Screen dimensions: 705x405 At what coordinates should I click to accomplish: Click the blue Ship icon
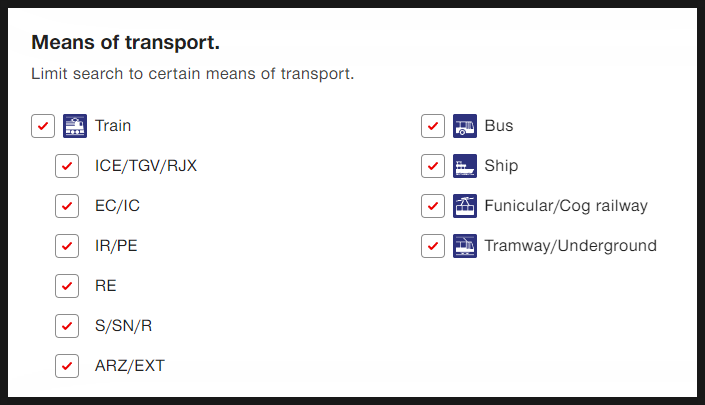click(464, 166)
